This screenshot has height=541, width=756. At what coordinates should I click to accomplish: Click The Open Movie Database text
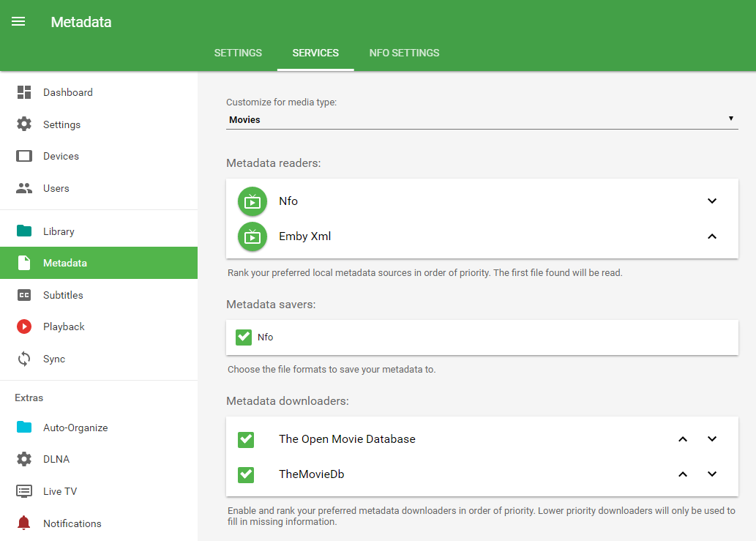(347, 439)
